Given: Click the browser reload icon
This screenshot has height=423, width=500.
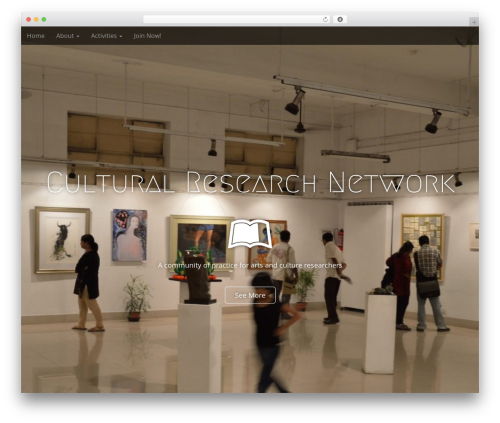Looking at the screenshot, I should [x=325, y=19].
